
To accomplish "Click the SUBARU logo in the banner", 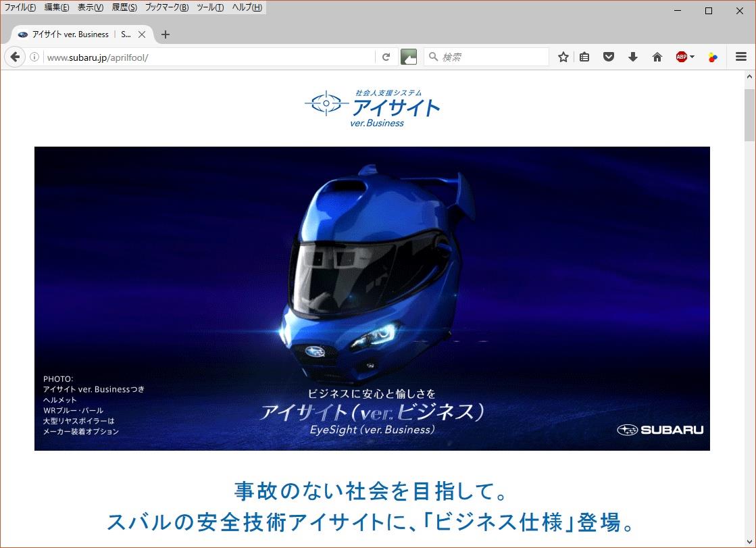I will pos(660,430).
